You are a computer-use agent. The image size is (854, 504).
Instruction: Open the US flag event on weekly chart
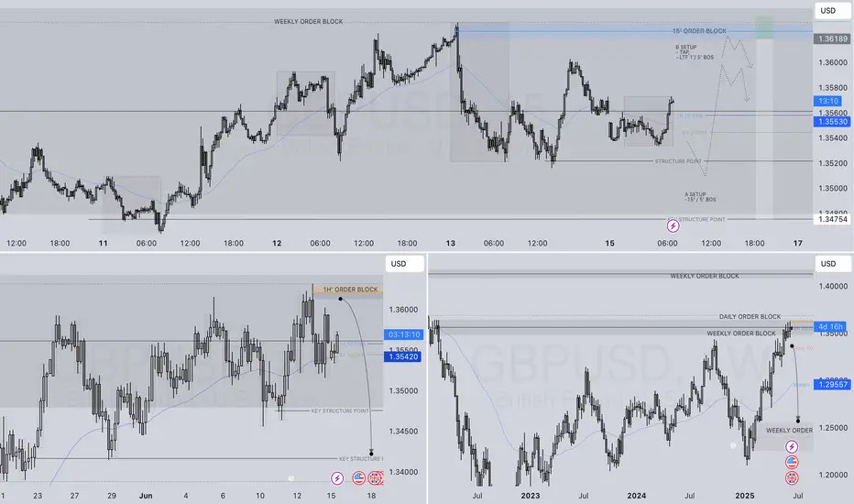pos(792,463)
